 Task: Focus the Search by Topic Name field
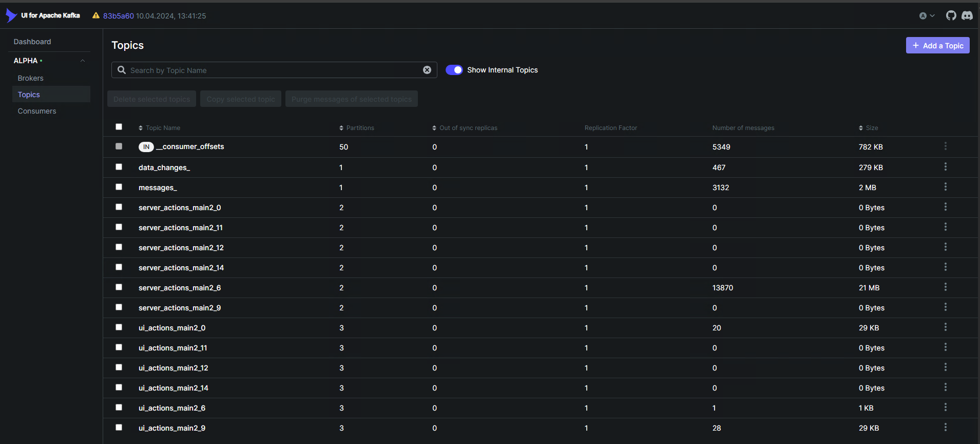[272, 70]
